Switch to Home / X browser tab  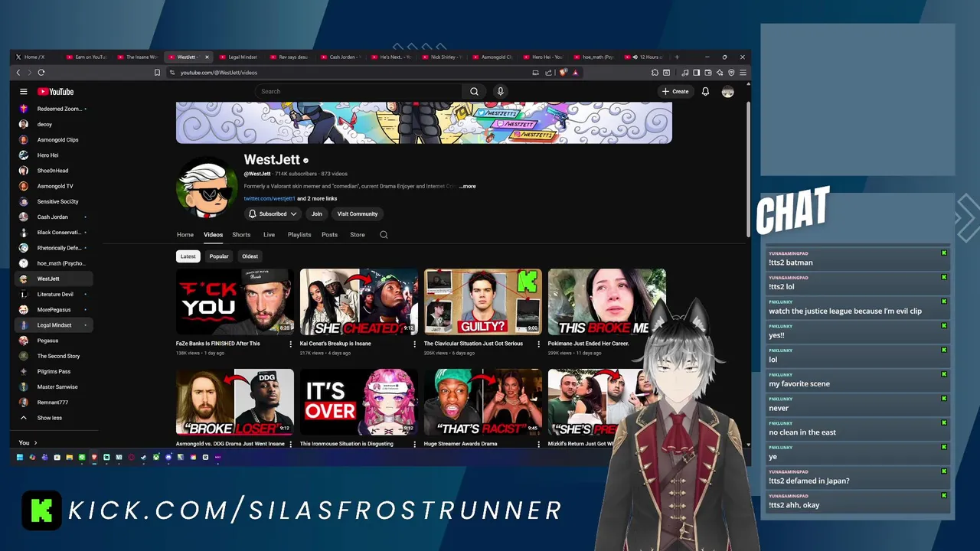34,57
